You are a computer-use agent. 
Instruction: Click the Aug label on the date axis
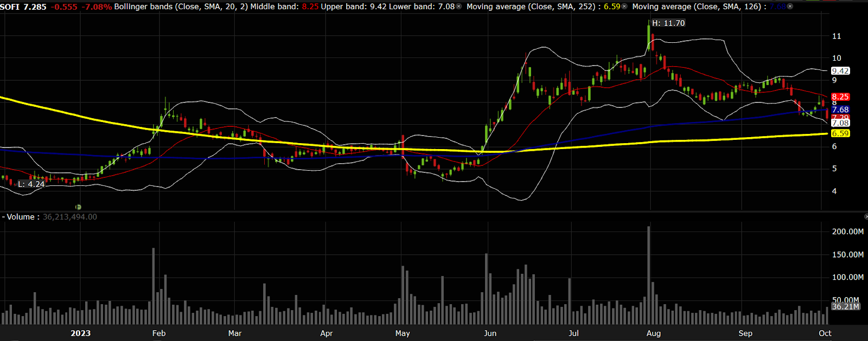tap(654, 333)
